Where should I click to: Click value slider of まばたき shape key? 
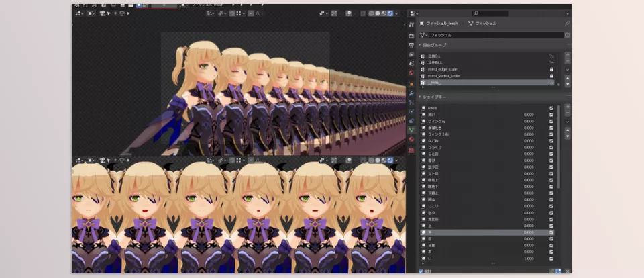(529, 128)
